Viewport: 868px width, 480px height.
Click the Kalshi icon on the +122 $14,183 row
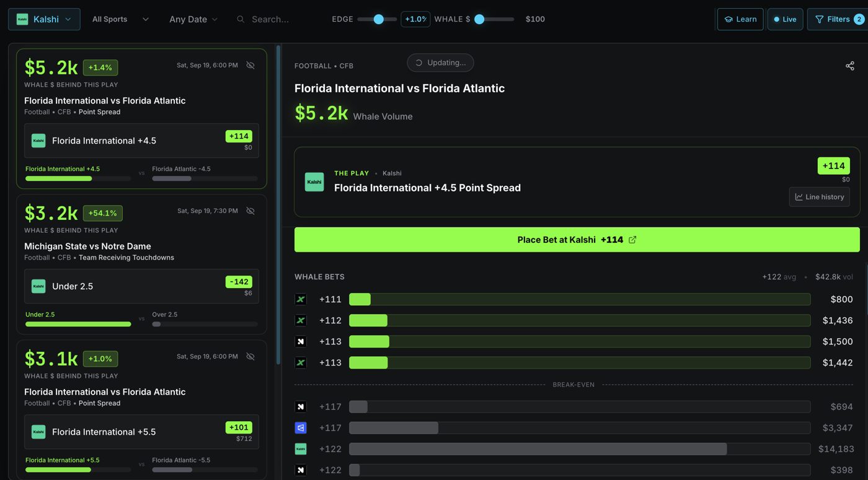point(301,449)
